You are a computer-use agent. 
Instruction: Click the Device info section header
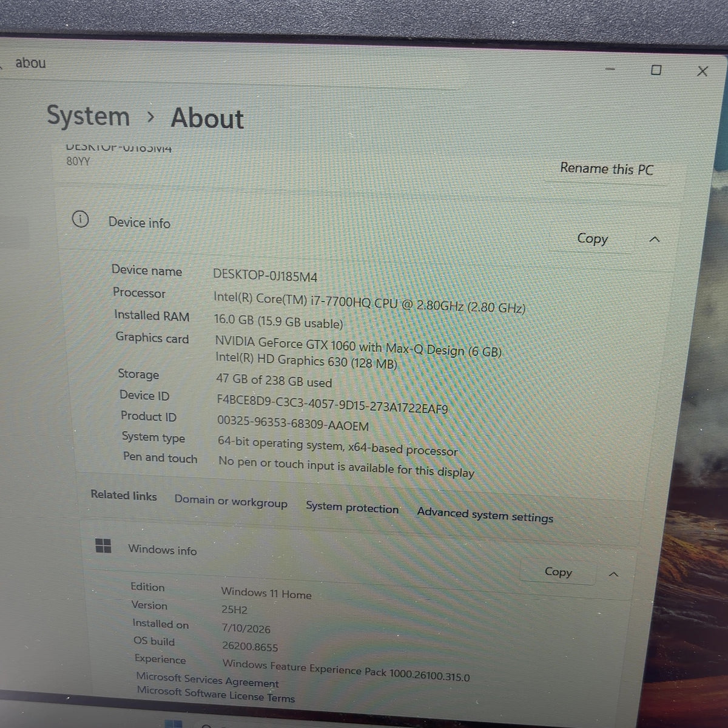click(x=140, y=223)
